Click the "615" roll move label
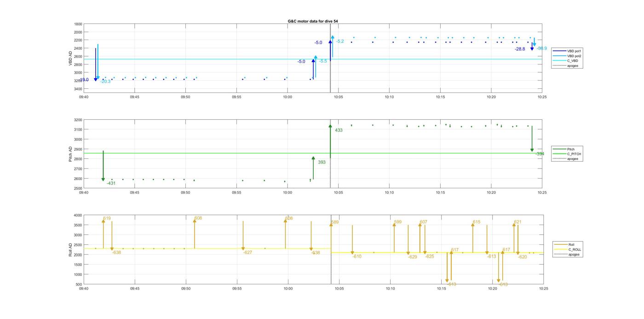 pyautogui.click(x=476, y=222)
